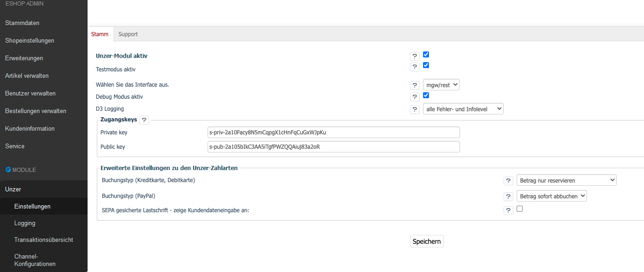
Task: Click the help icon beside interface selection
Action: pyautogui.click(x=415, y=85)
